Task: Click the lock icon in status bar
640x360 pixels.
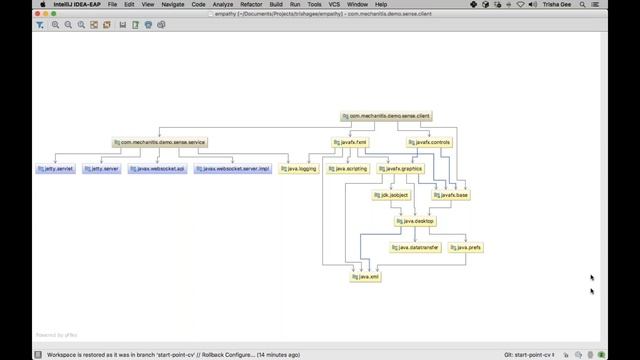Action: pyautogui.click(x=566, y=355)
